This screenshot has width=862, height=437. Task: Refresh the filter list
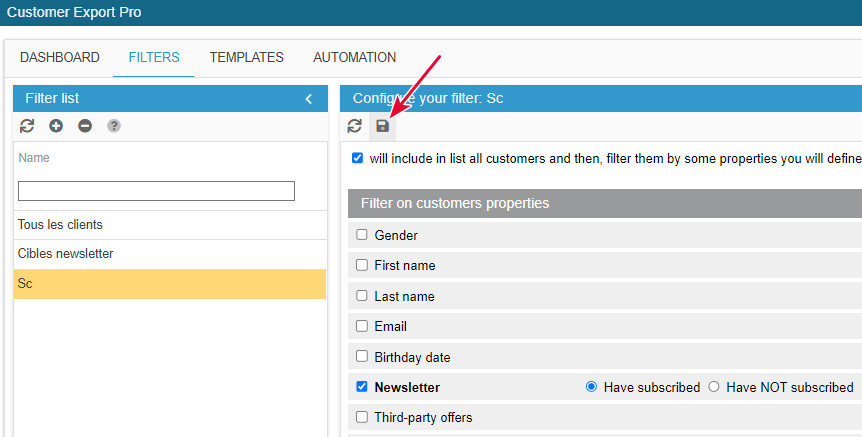(27, 126)
